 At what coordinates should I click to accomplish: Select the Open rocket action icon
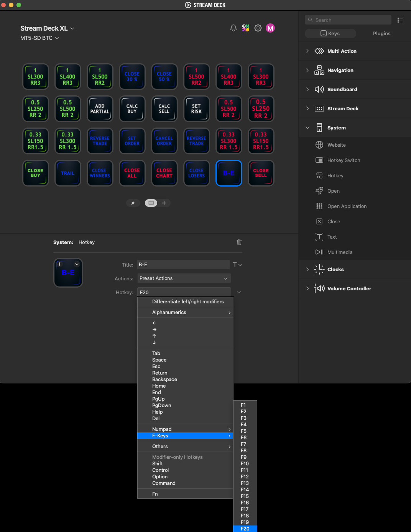(x=319, y=191)
